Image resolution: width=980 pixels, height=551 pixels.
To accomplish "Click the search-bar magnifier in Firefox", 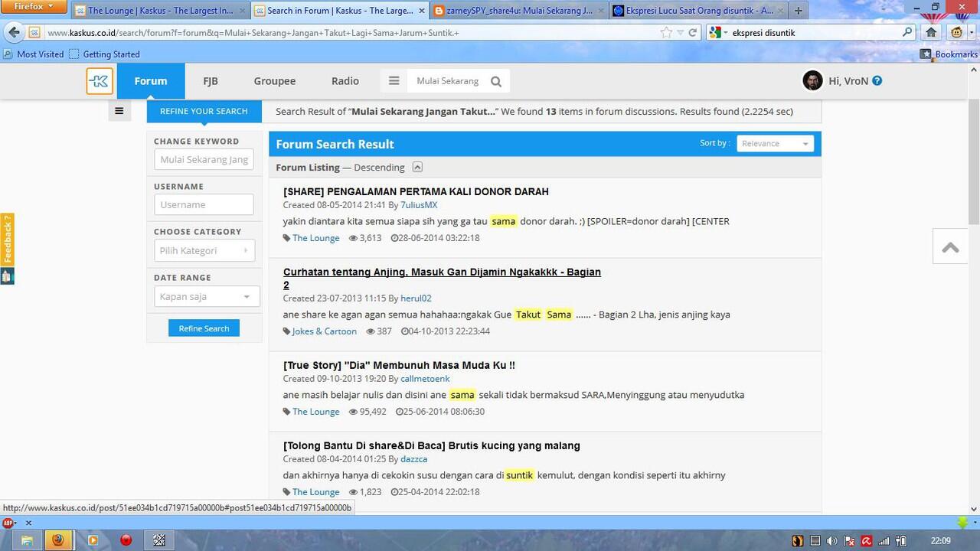I will (907, 32).
